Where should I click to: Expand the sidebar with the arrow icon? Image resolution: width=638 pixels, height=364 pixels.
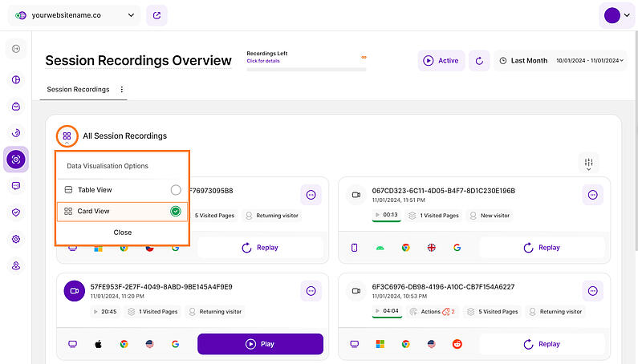pos(16,49)
